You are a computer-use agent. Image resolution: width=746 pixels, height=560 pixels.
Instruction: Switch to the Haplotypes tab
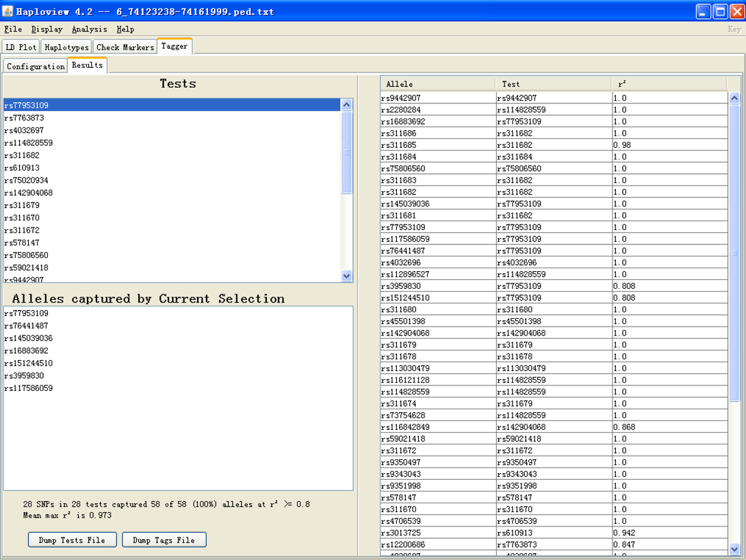[x=66, y=47]
